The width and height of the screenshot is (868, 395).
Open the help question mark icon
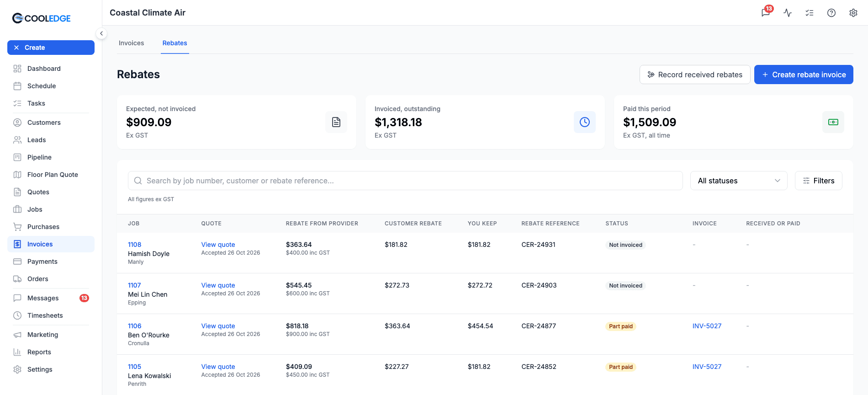point(831,13)
